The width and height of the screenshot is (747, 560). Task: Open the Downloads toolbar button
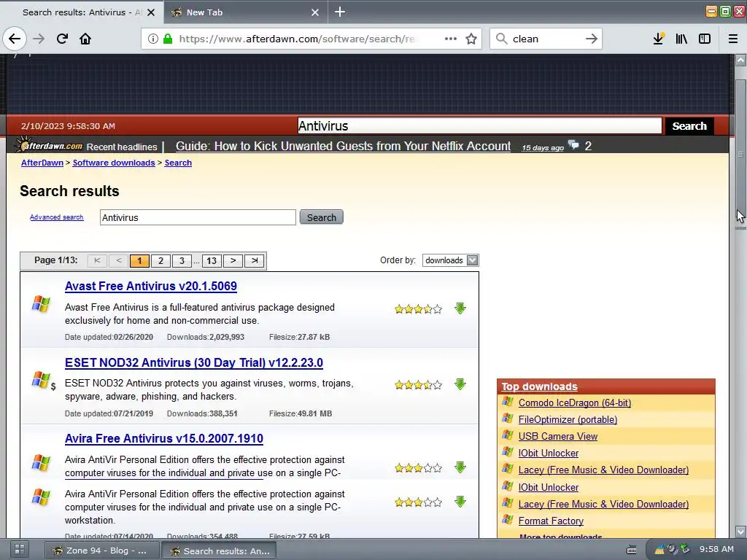(x=659, y=39)
